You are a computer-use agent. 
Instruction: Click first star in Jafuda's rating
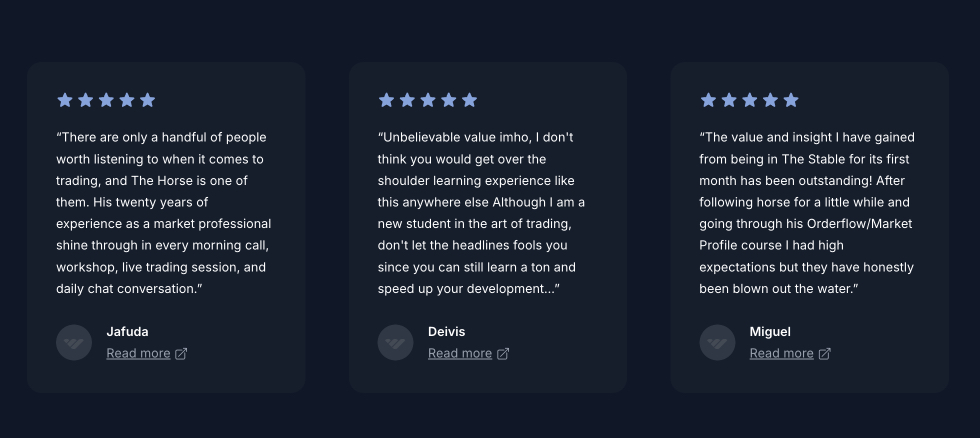click(65, 100)
